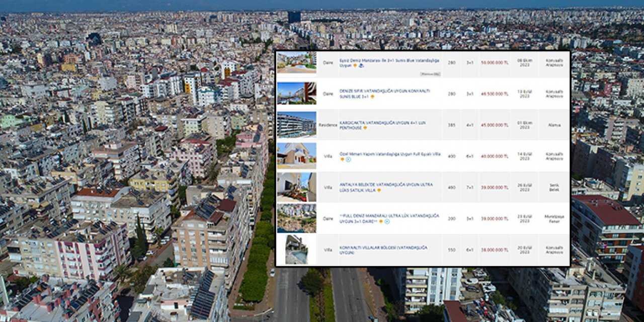The image size is (644, 322).
Task: Click the Alanya Residence building thumbnail
Action: click(296, 125)
